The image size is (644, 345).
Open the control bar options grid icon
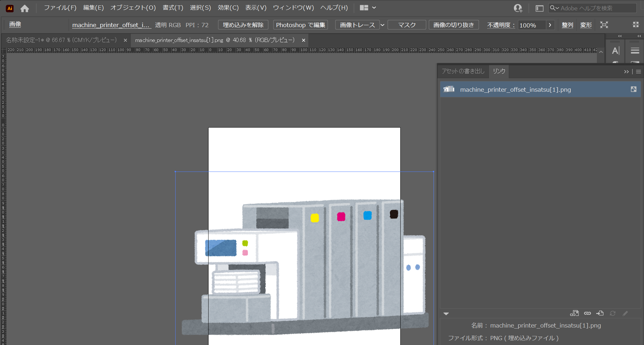click(x=636, y=25)
